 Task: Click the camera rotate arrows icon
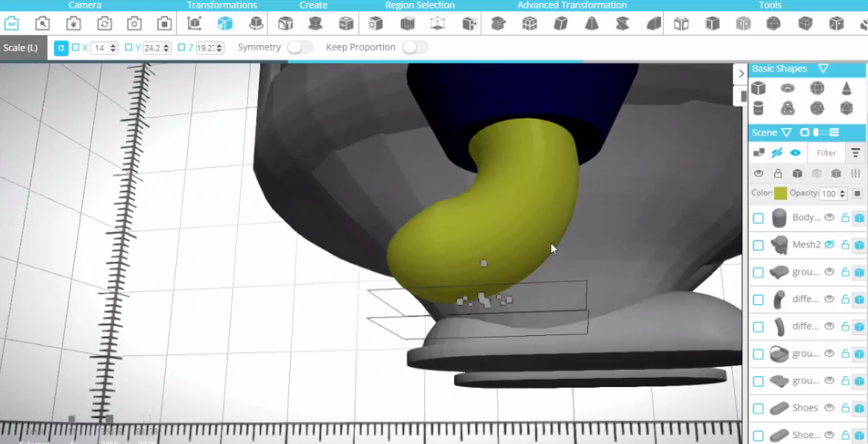[105, 23]
